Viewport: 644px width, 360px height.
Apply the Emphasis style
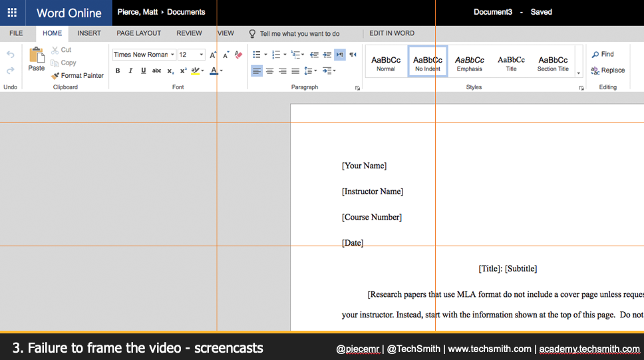pos(470,62)
